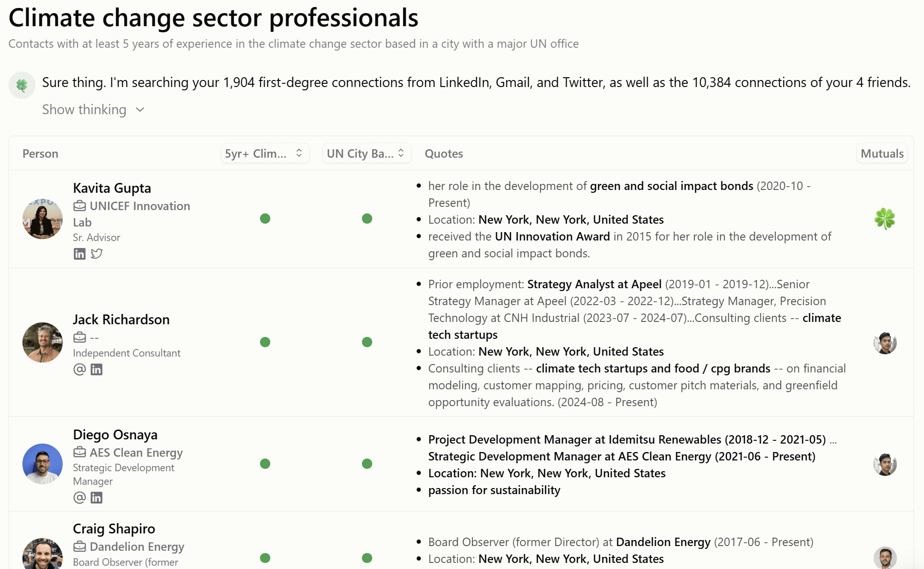Open Kavita Gupta's profile name
924x569 pixels.
[112, 188]
